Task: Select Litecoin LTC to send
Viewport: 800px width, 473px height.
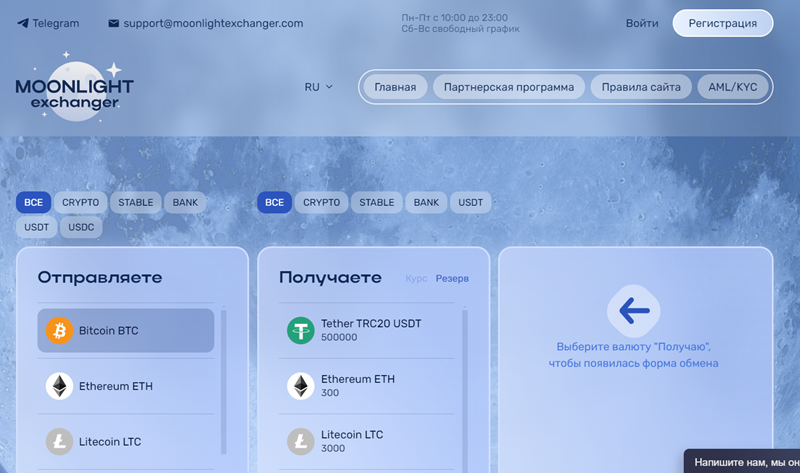Action: (x=126, y=442)
